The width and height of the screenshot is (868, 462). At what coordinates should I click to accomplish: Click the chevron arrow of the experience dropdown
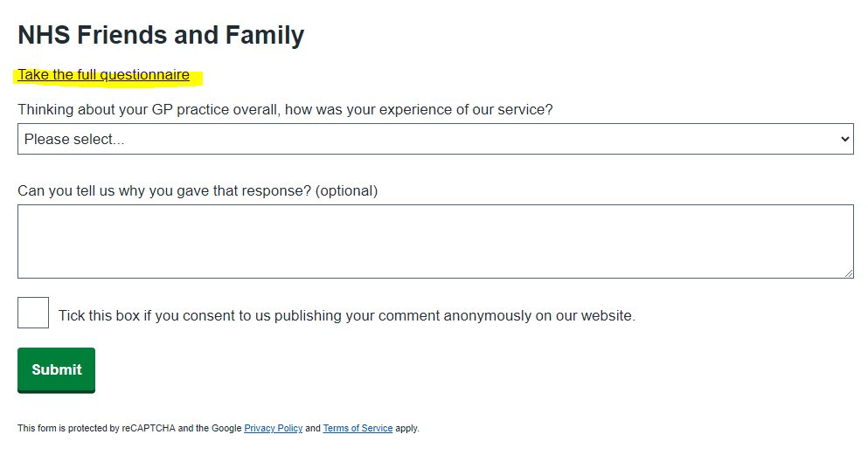[x=844, y=139]
